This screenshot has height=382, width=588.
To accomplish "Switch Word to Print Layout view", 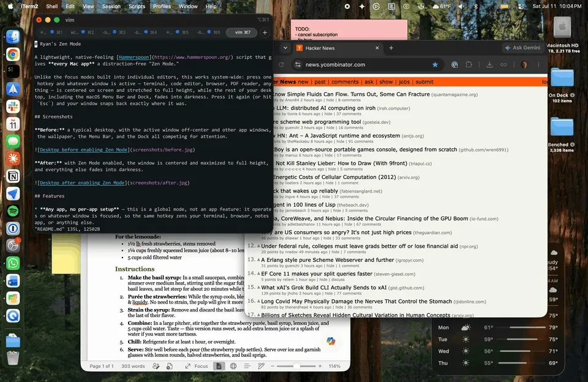I will [219, 366].
